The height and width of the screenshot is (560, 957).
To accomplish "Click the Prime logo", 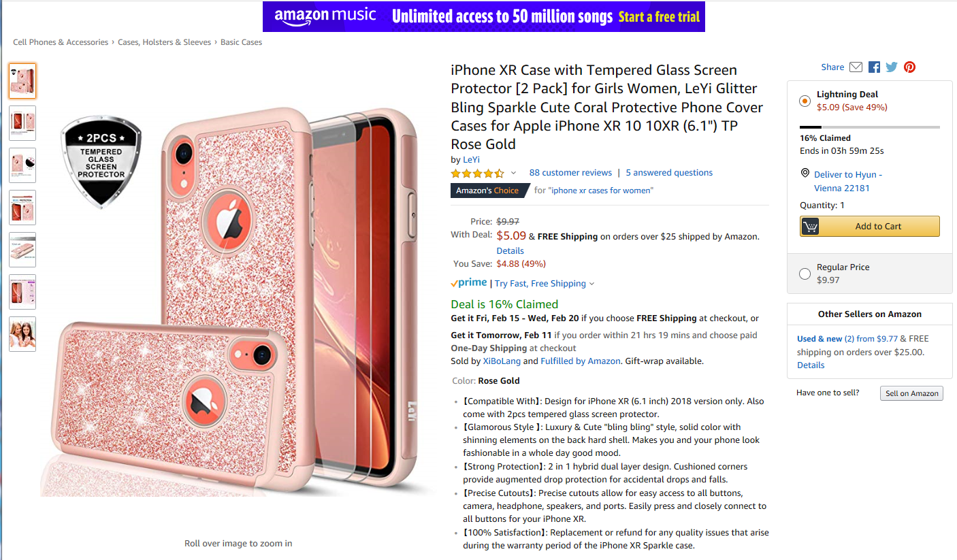I will click(469, 283).
